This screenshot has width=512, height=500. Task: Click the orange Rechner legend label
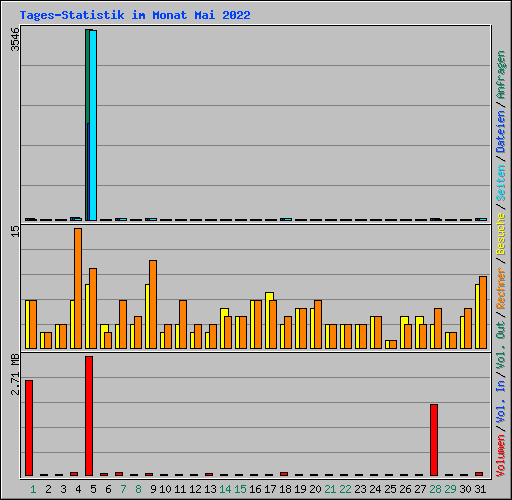(501, 288)
